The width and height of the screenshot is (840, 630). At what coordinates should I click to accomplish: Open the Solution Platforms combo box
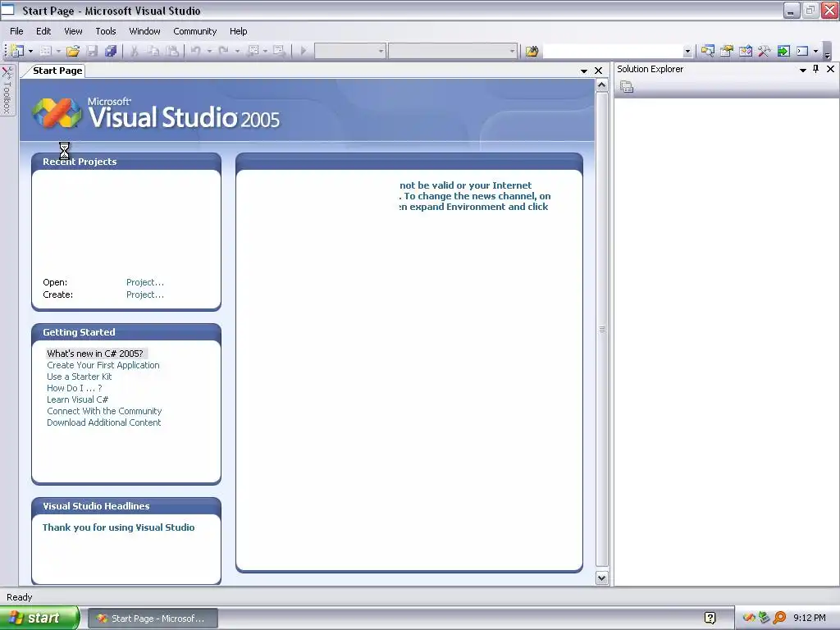pyautogui.click(x=453, y=51)
